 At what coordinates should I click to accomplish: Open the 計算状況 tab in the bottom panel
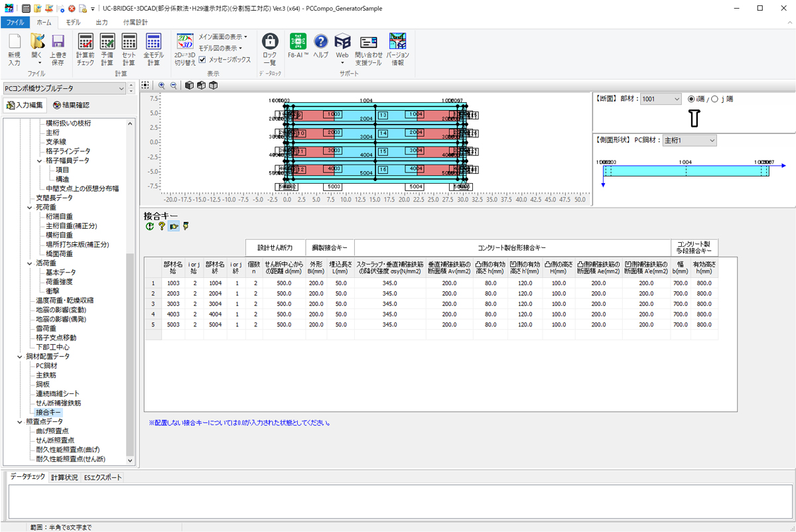pos(64,478)
